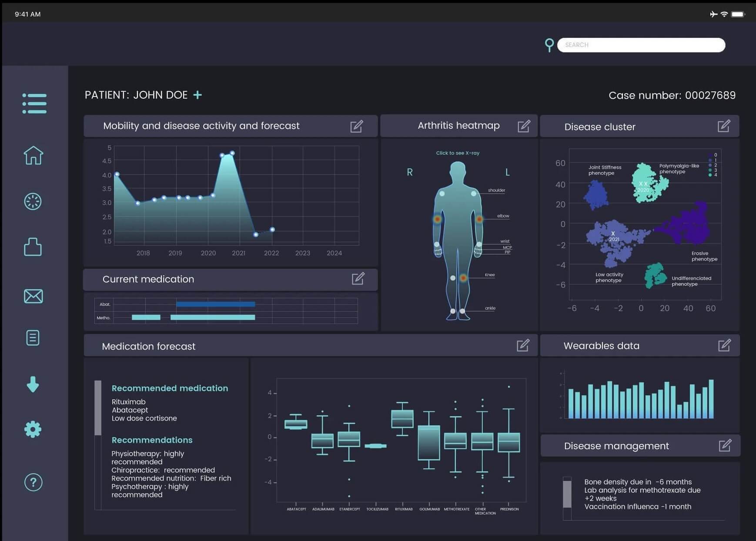The width and height of the screenshot is (756, 541).
Task: Click cluster legend entry 0
Action: [x=713, y=155]
